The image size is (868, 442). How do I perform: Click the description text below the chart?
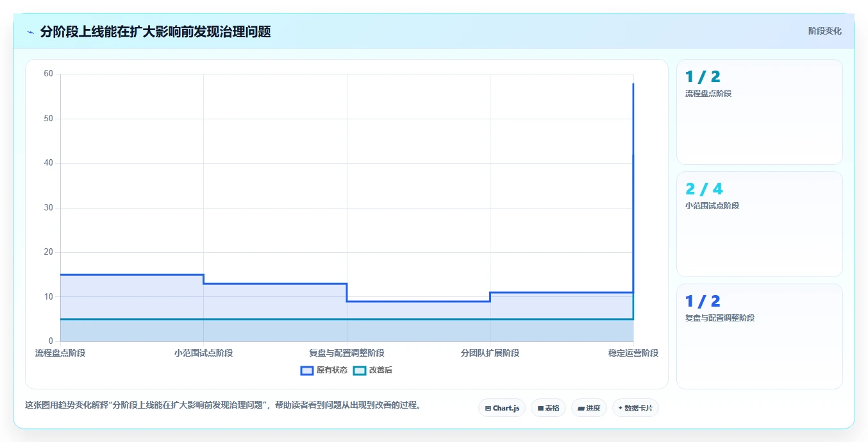(223, 405)
